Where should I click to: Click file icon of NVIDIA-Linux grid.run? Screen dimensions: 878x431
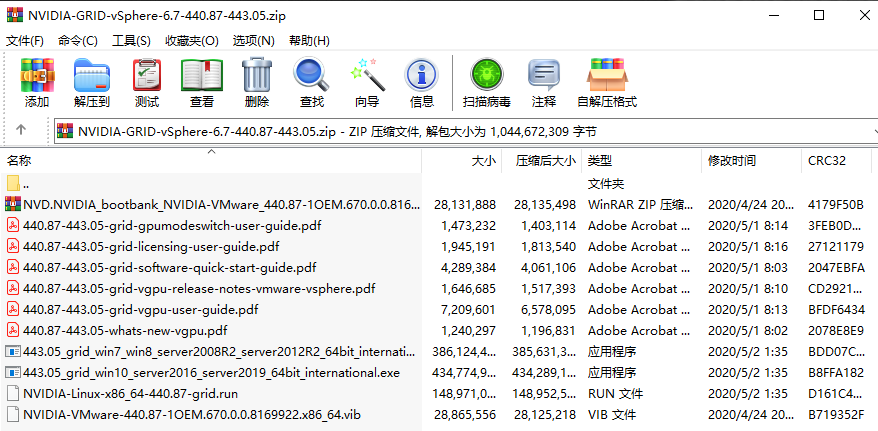coord(13,393)
